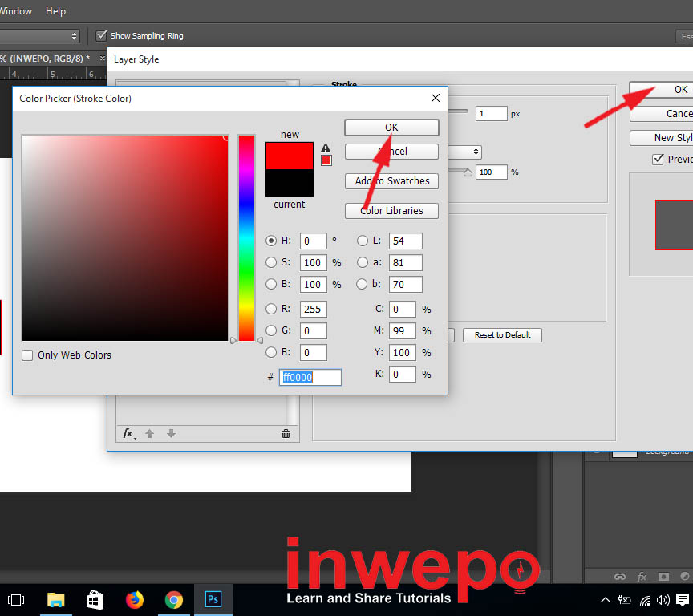The height and width of the screenshot is (616, 693).
Task: Click OK in the Color Picker dialog
Action: click(391, 128)
